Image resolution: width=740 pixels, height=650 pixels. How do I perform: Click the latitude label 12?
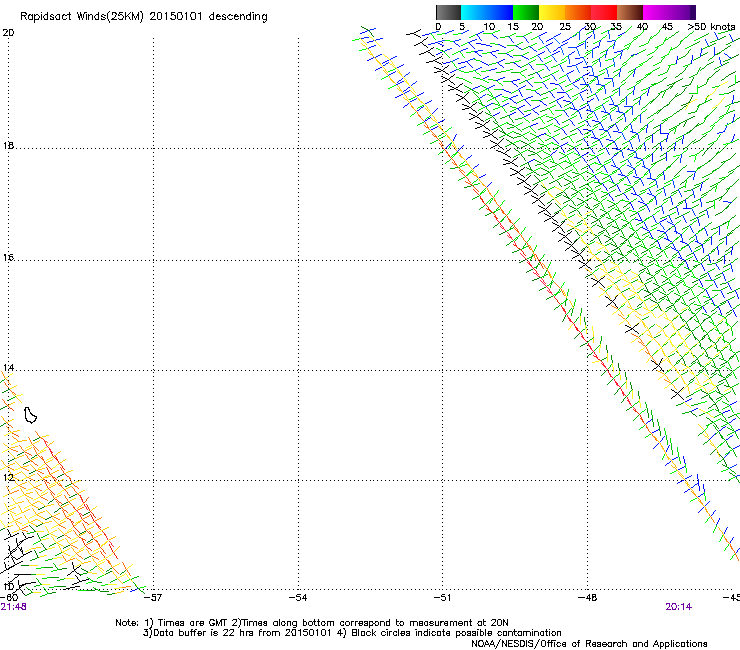click(x=8, y=477)
